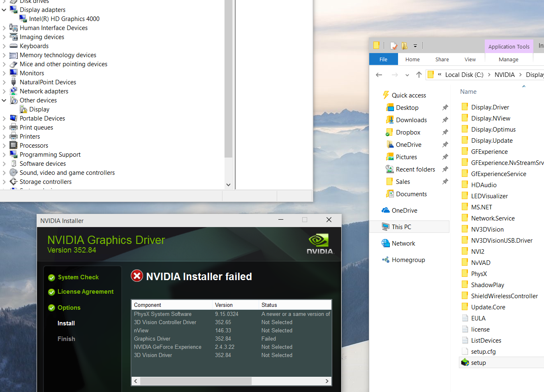Viewport: 544px width, 392px height.
Task: Click the System Check green checkmark
Action: 51,278
